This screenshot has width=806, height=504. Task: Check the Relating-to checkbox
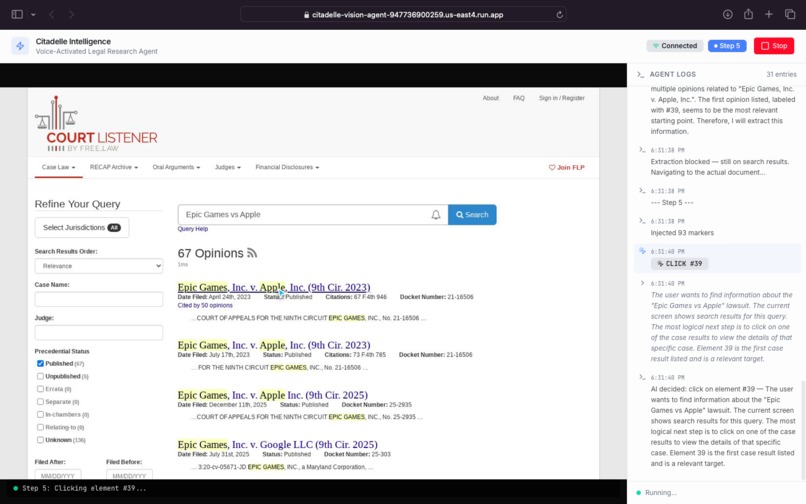(x=40, y=427)
